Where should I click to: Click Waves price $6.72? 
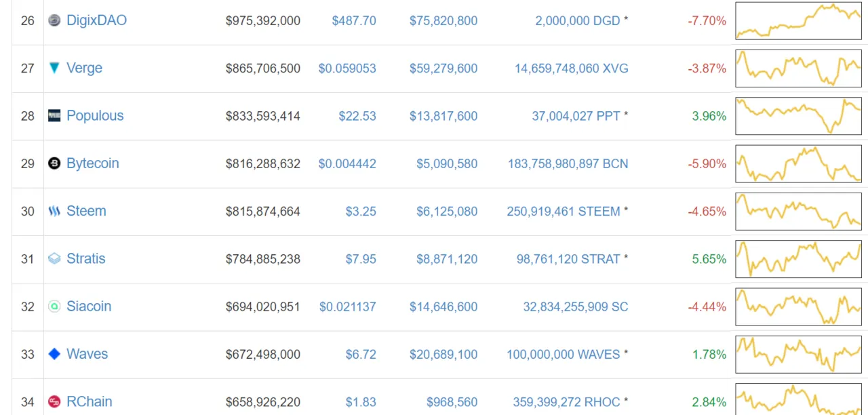(x=361, y=354)
